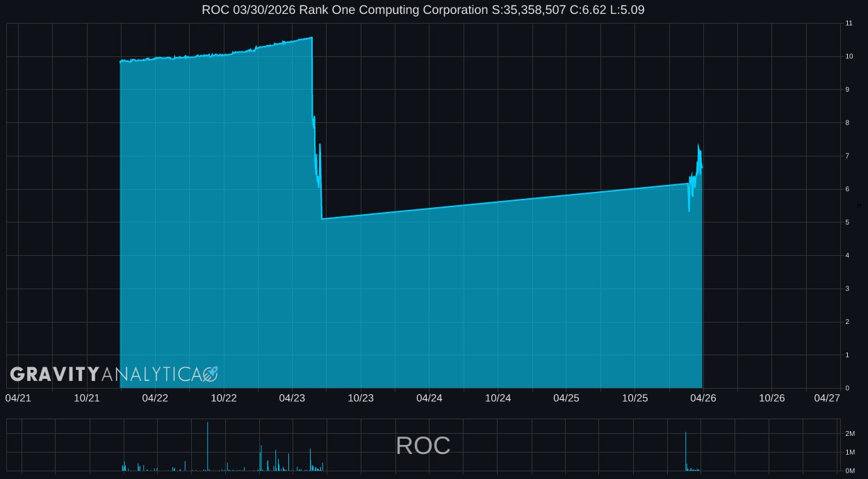Click the most recent price peak near 04/26
868x479 pixels.
click(x=698, y=145)
